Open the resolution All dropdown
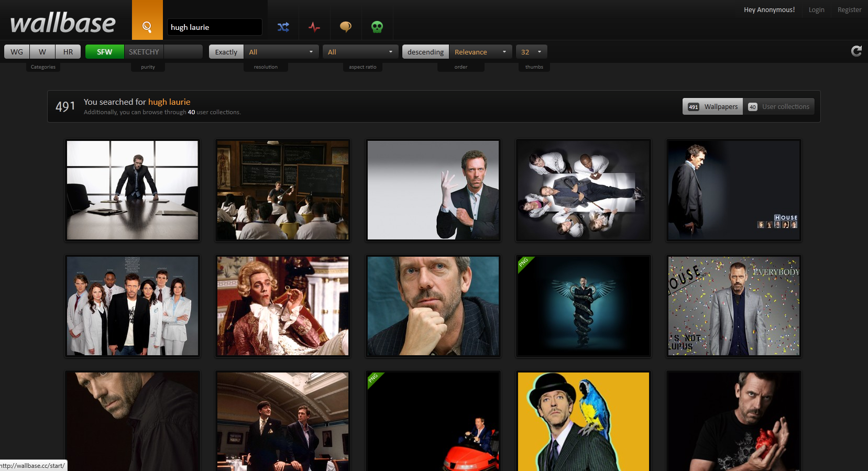 tap(281, 52)
